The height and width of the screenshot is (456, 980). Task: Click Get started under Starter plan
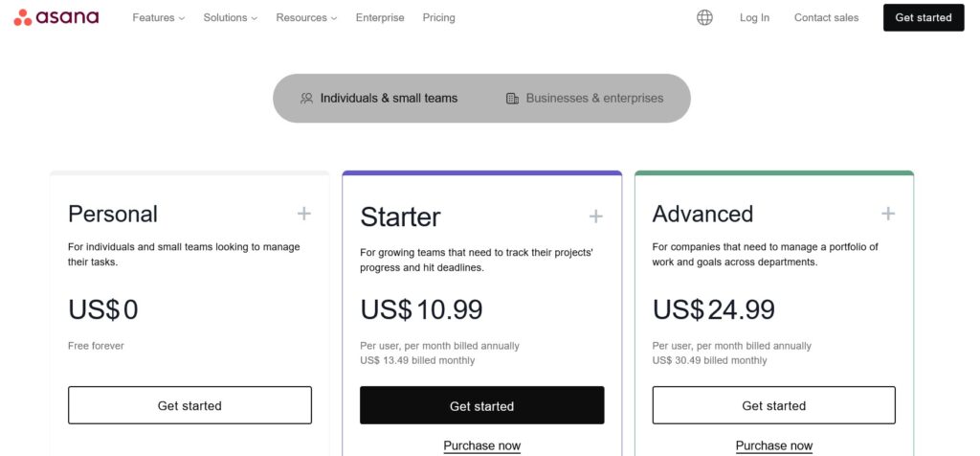(x=482, y=406)
